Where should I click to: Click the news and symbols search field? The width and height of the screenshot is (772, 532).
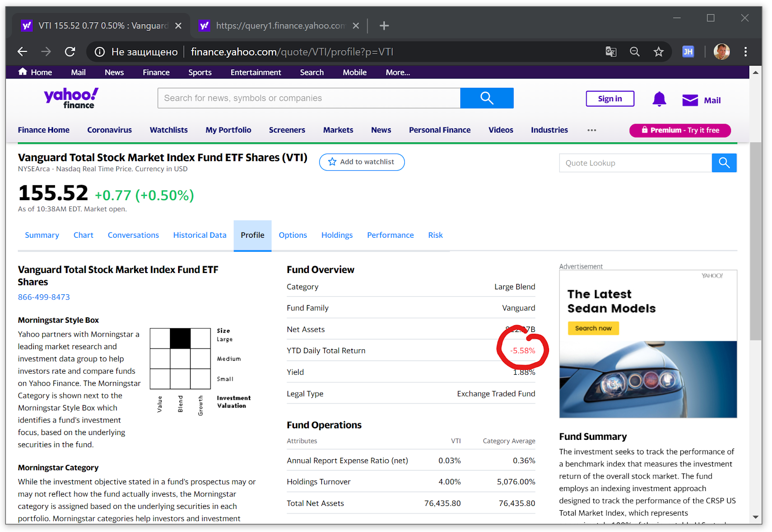click(x=309, y=98)
